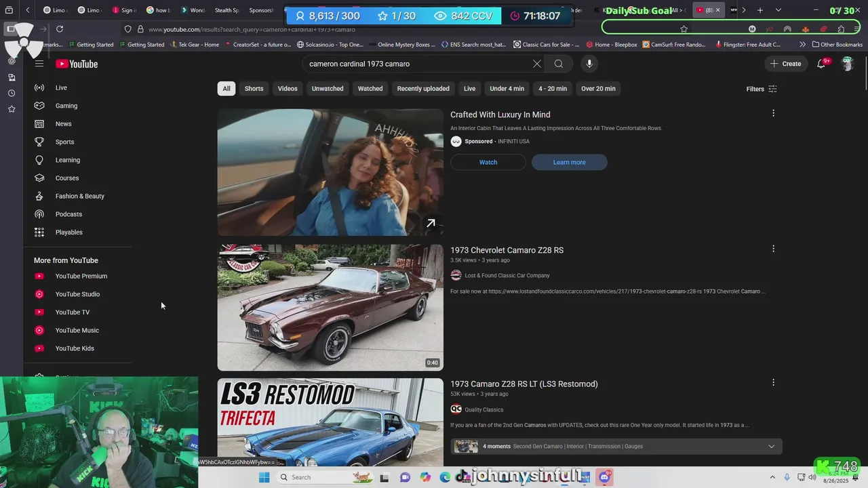Open search Filters panel
This screenshot has width=868, height=488.
(762, 89)
